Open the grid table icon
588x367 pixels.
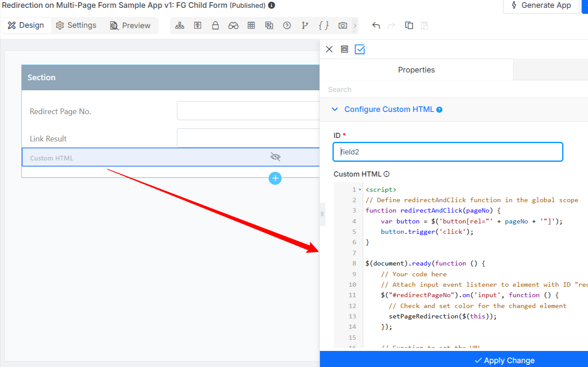pos(251,26)
